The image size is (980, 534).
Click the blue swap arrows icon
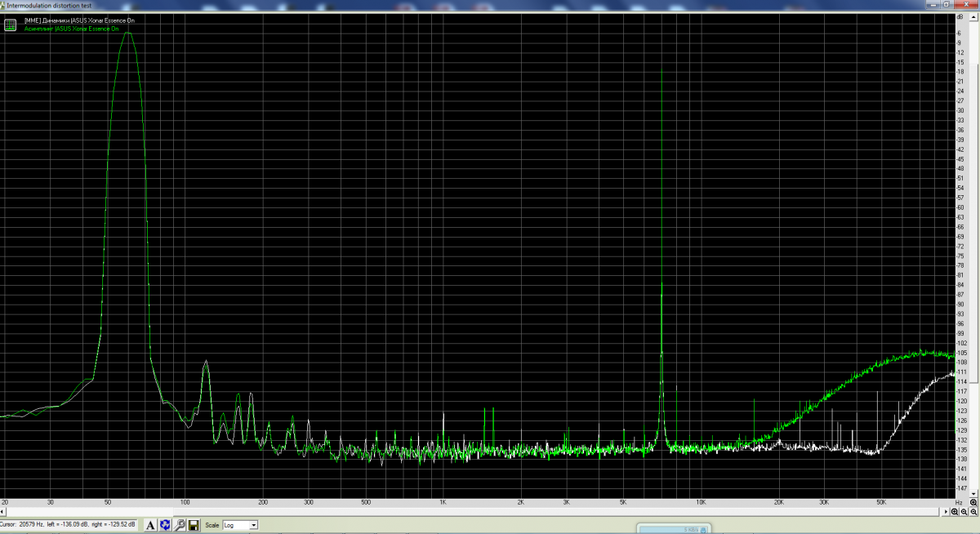pyautogui.click(x=165, y=525)
